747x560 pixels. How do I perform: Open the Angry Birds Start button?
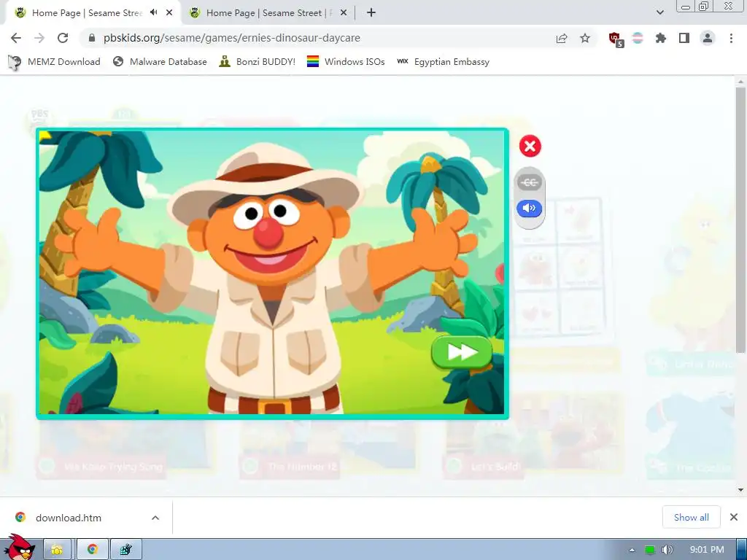(x=18, y=547)
